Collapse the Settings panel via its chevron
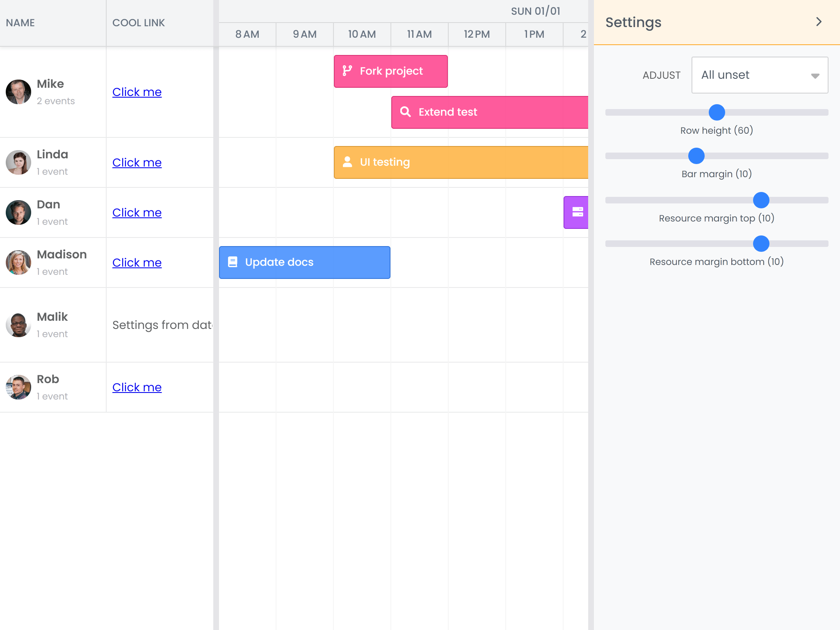This screenshot has height=630, width=840. point(819,22)
